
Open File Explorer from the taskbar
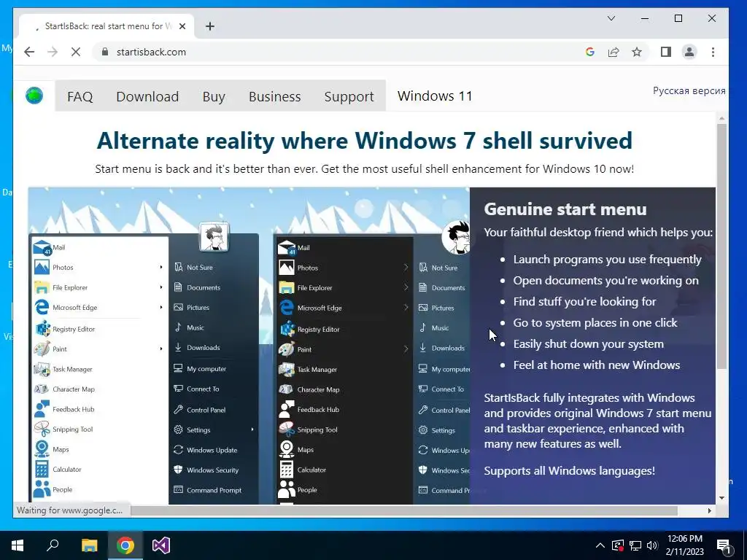[89, 545]
